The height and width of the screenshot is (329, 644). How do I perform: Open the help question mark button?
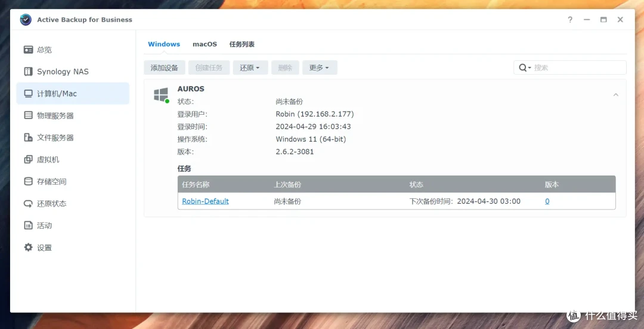click(x=570, y=20)
